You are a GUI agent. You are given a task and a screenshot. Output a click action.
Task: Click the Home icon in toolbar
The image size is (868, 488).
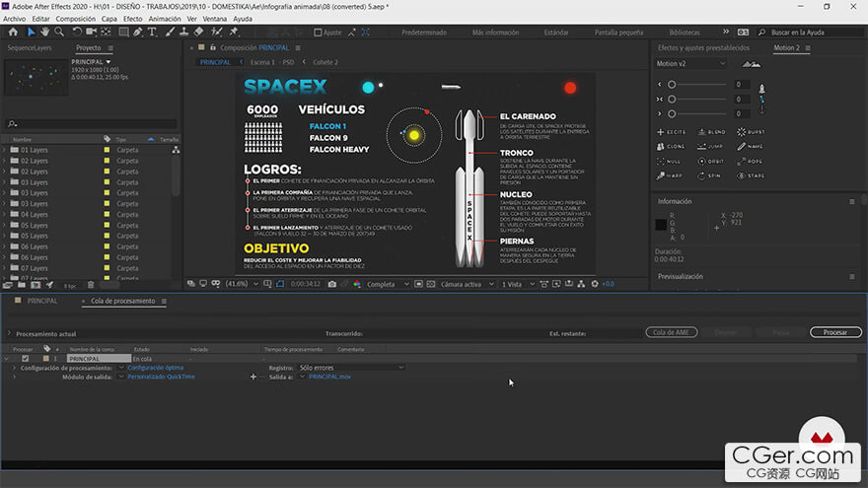point(11,32)
